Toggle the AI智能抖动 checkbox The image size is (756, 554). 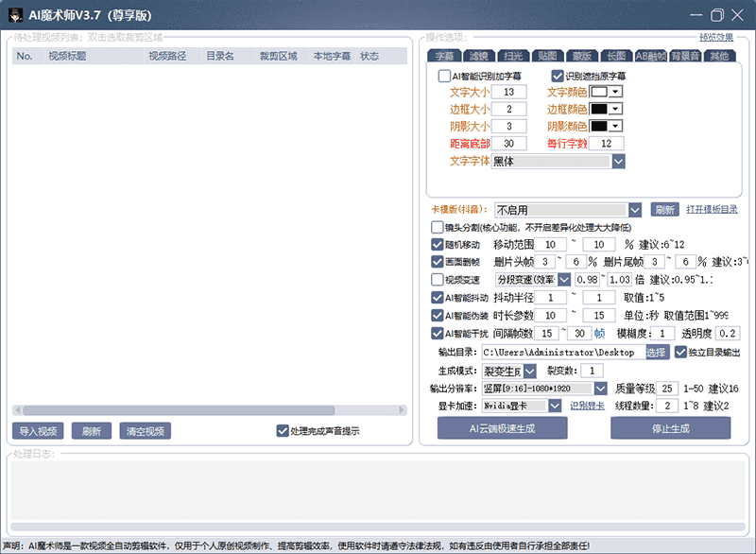coord(437,298)
